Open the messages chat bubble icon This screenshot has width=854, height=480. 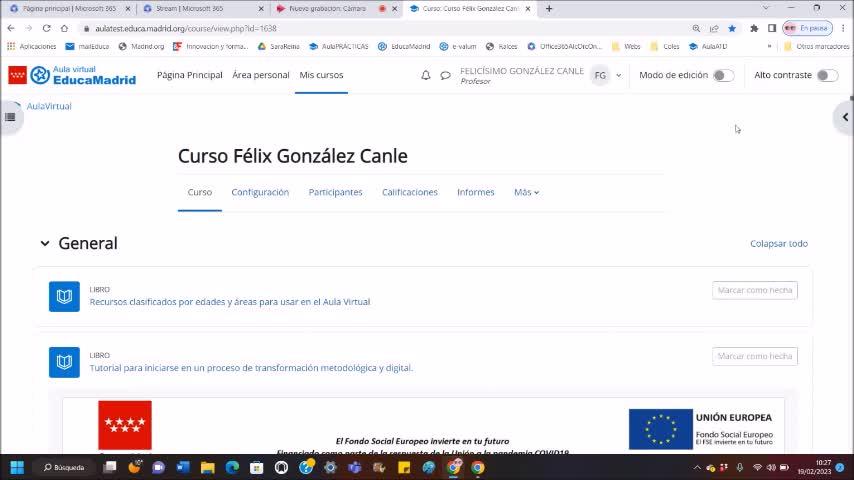tap(446, 75)
